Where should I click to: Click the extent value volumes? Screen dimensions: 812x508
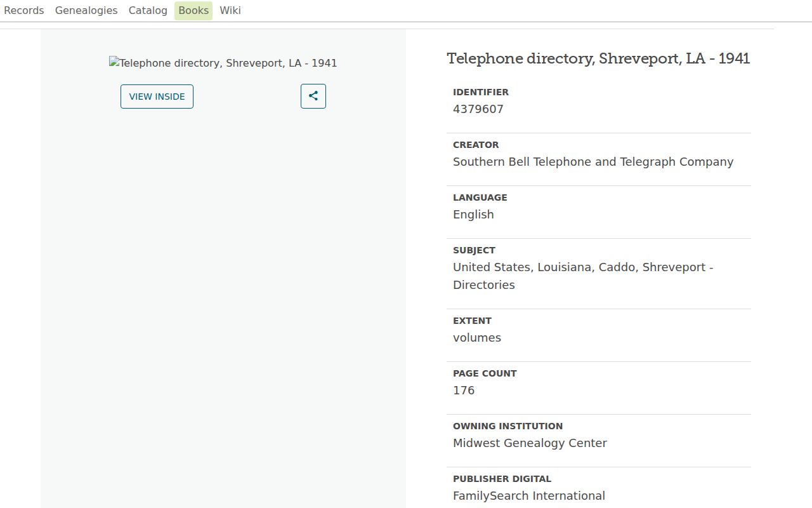477,338
